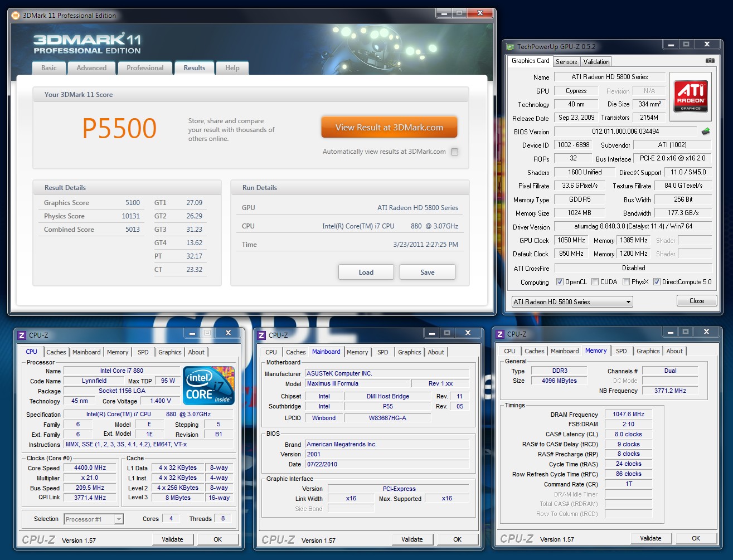
Task: Click the BIOS Date 07/22/2010 field
Action: click(x=387, y=464)
